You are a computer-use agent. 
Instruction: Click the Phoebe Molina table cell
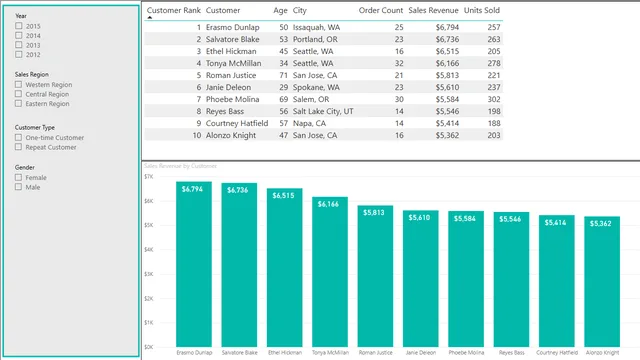(x=232, y=99)
